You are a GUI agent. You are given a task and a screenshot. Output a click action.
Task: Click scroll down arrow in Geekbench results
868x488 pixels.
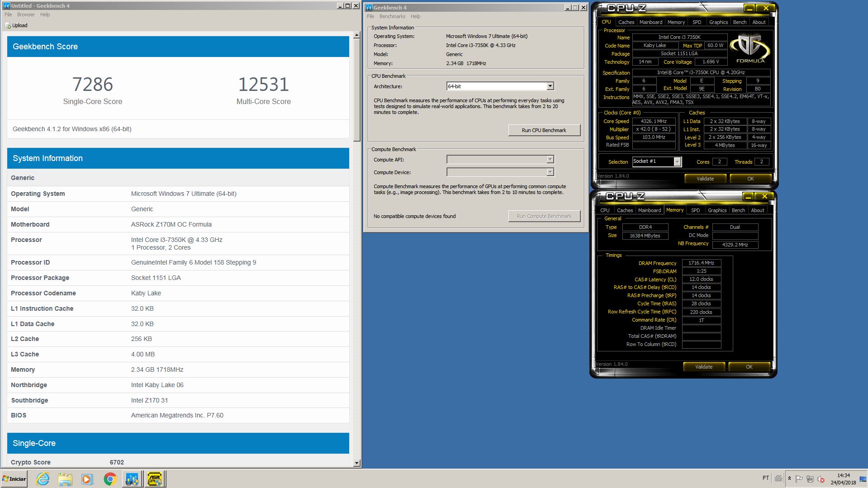357,463
